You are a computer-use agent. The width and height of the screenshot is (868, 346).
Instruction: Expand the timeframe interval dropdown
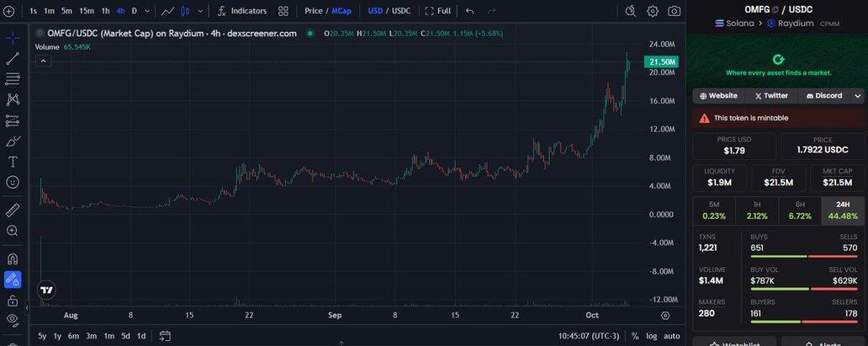[148, 11]
